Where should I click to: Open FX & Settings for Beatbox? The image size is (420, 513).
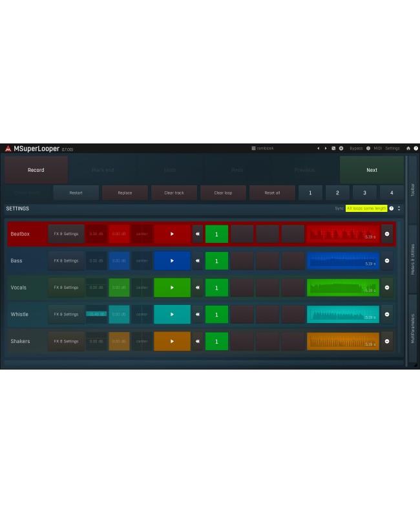click(66, 234)
